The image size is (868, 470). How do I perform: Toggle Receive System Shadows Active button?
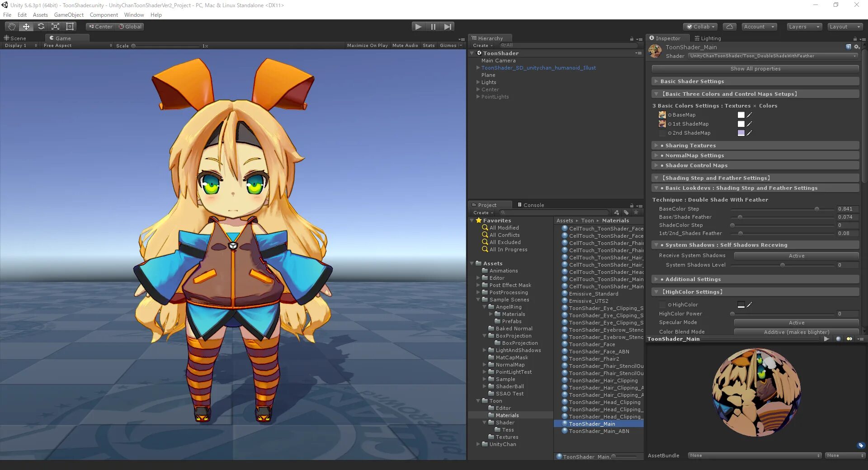[x=796, y=256]
